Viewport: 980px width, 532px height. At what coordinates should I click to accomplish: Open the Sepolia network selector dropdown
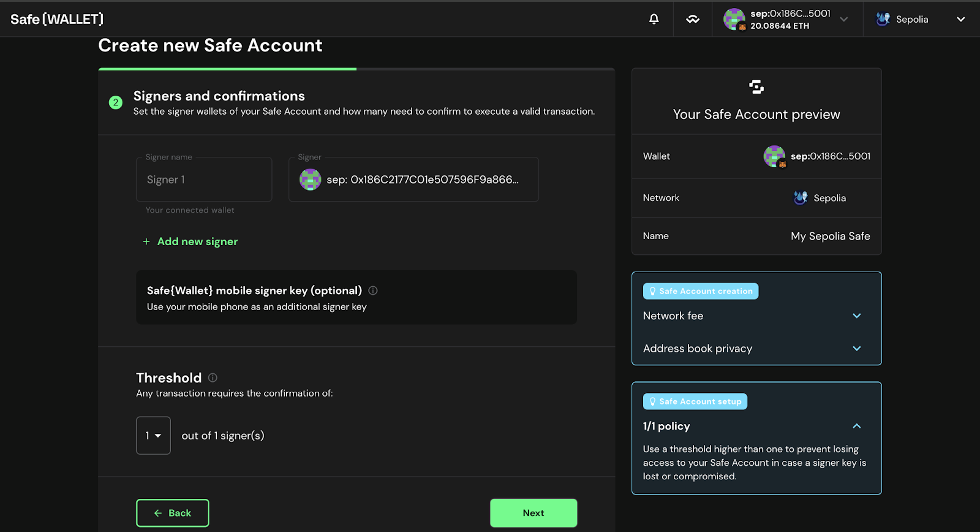(x=960, y=19)
